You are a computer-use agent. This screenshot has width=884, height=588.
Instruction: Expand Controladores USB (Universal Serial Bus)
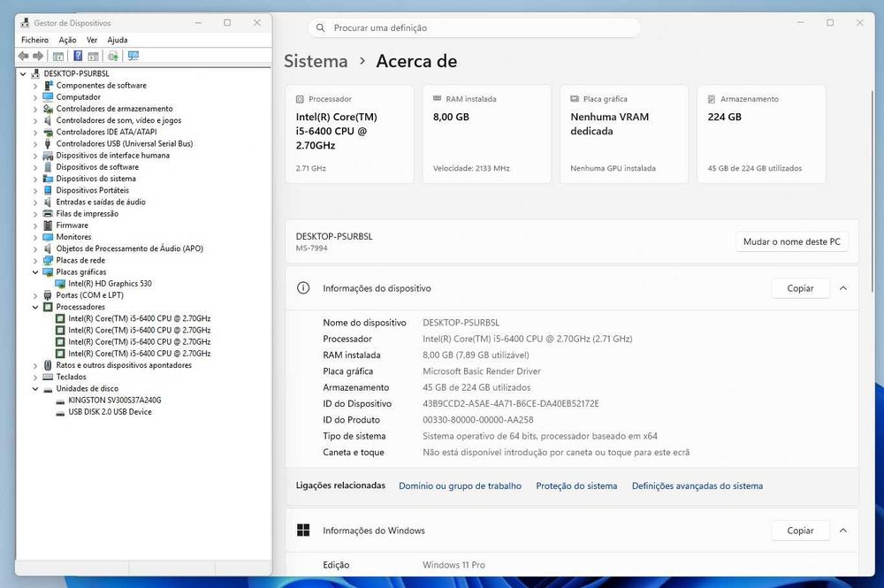[x=35, y=144]
